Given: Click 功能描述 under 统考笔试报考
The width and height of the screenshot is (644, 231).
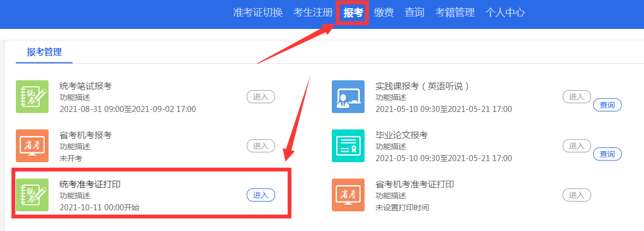Looking at the screenshot, I should 75,98.
